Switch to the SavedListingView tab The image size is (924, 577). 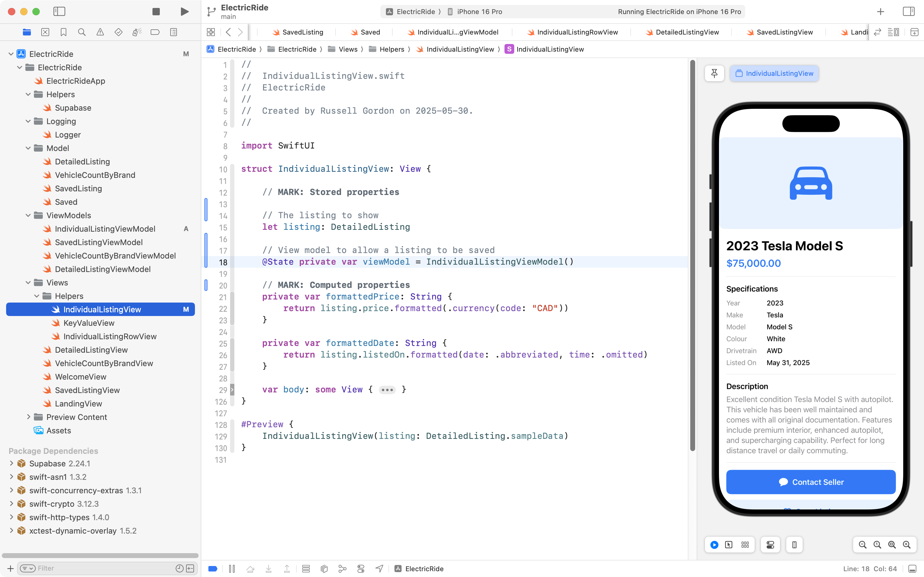784,32
